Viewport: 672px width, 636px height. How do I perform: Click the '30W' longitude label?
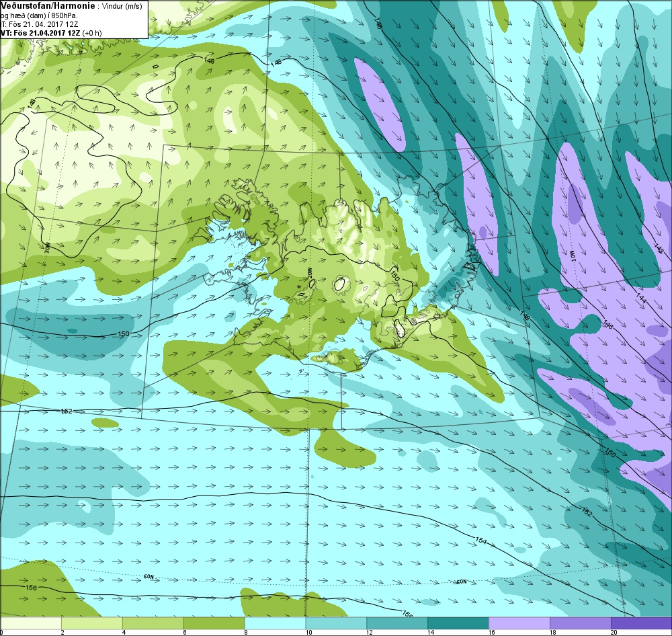point(47,247)
